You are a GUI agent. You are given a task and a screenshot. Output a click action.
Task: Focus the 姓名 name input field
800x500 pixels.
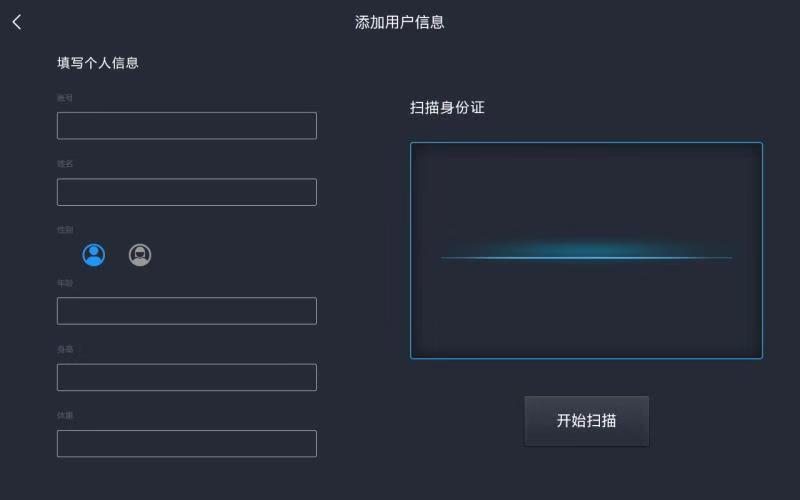[x=186, y=192]
